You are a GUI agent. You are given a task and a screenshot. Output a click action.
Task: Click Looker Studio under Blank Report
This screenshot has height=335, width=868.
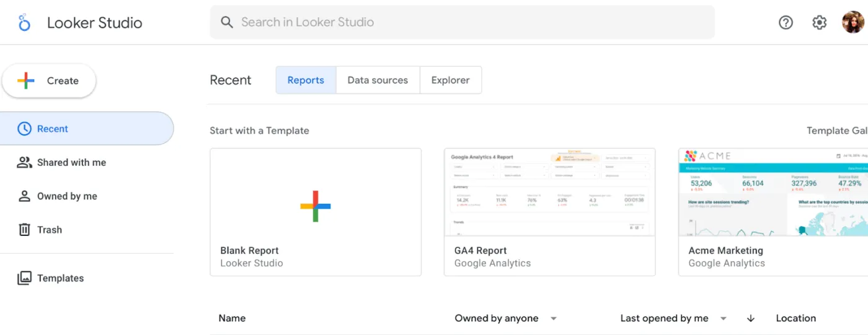tap(252, 263)
